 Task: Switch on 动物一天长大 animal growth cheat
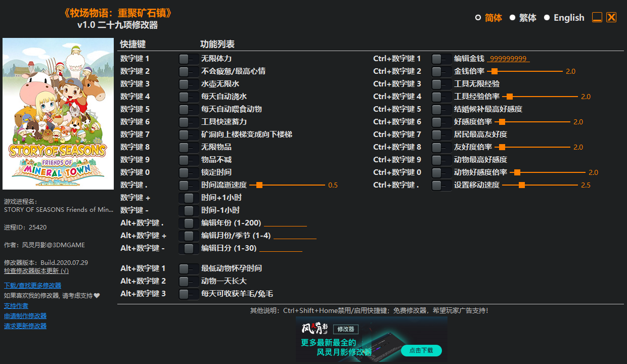[188, 281]
